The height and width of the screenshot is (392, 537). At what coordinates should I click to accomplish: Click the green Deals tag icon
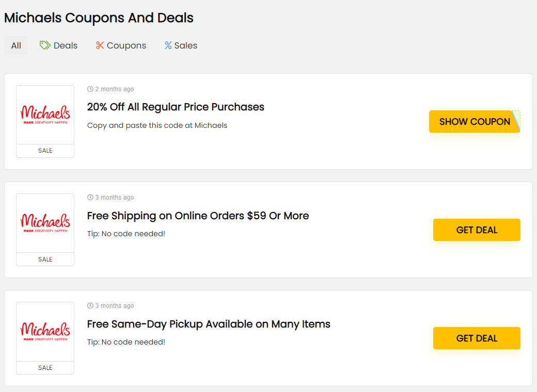point(45,45)
